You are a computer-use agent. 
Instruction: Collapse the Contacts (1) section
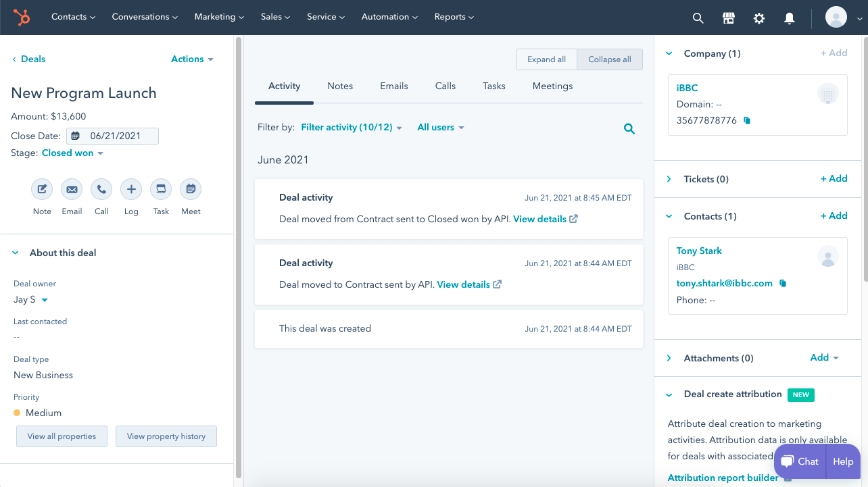point(669,216)
